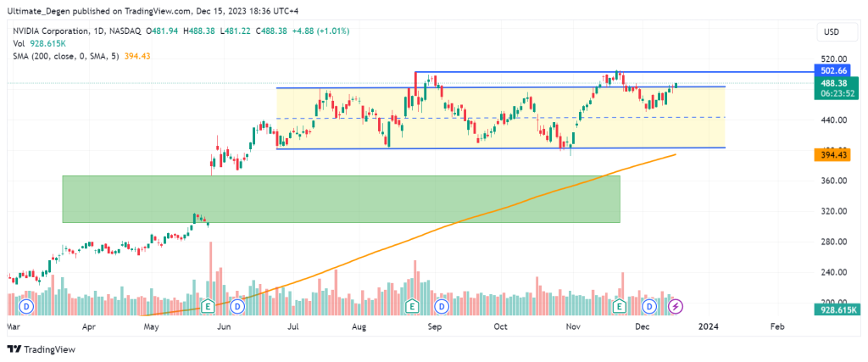
Task: Click the dividend marker near March
Action: point(25,305)
